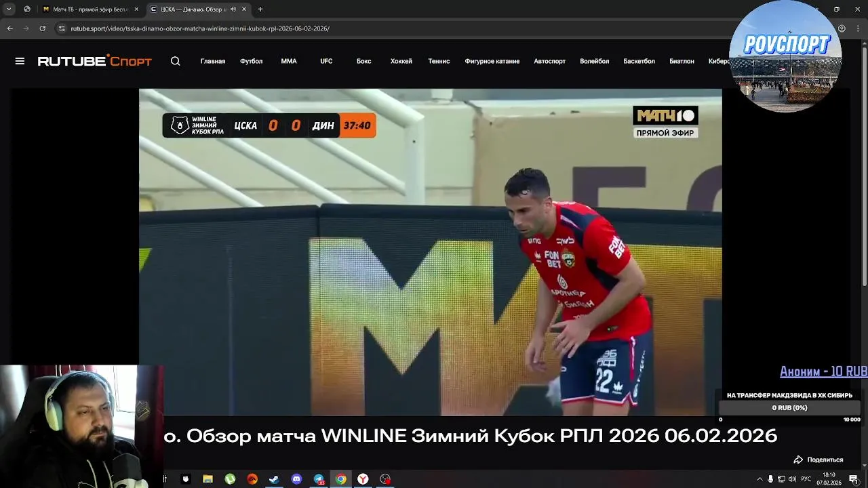Open the Хоккей section

(401, 61)
